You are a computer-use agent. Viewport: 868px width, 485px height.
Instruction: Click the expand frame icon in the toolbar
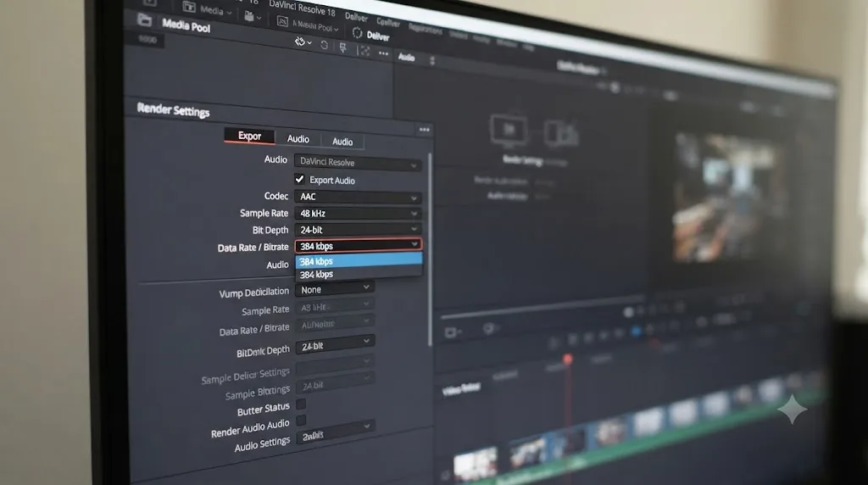[x=364, y=51]
